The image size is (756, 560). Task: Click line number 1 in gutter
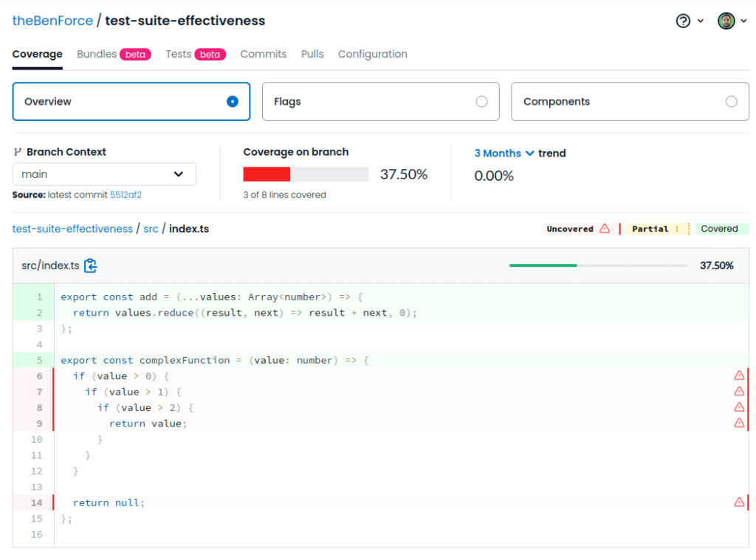(x=40, y=297)
